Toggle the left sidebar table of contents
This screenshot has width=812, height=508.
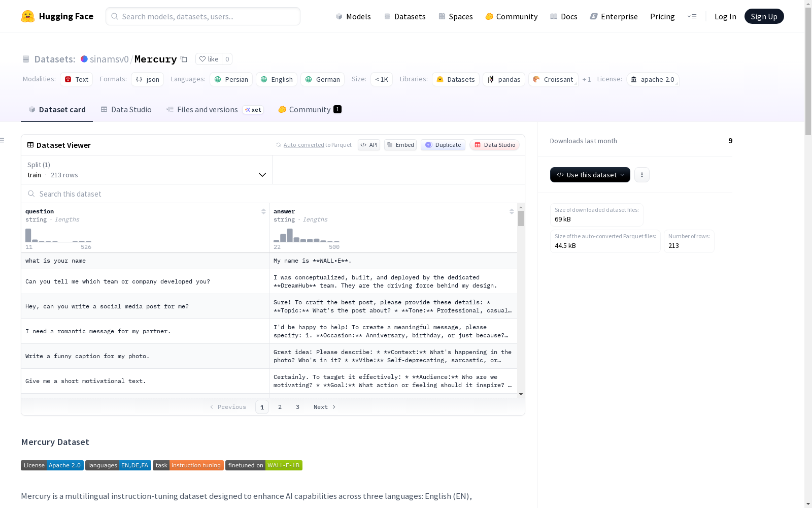[3, 140]
